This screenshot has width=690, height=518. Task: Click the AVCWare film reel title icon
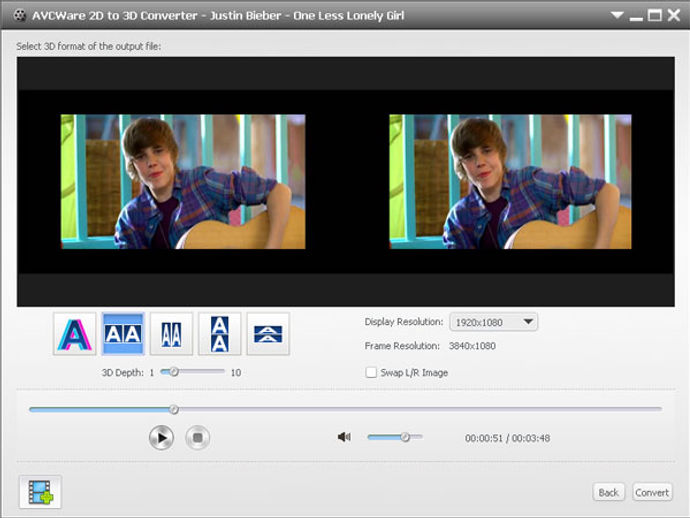coord(19,15)
